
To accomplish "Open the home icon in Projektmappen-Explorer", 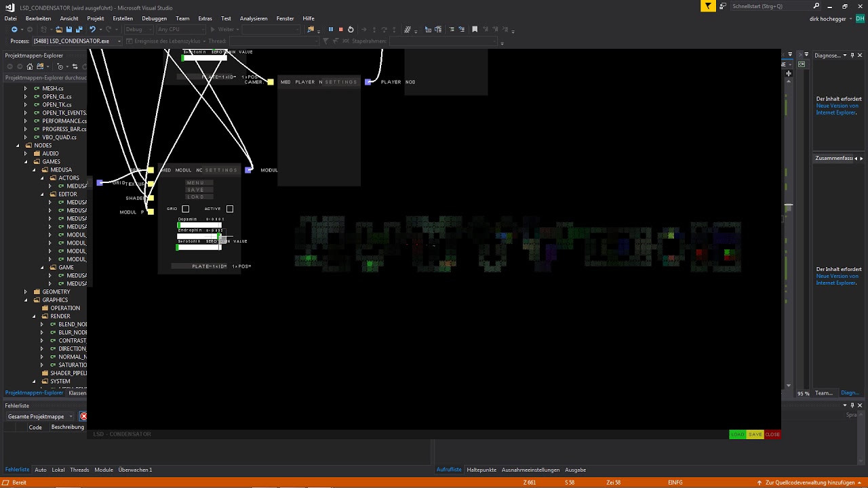I will coord(30,66).
